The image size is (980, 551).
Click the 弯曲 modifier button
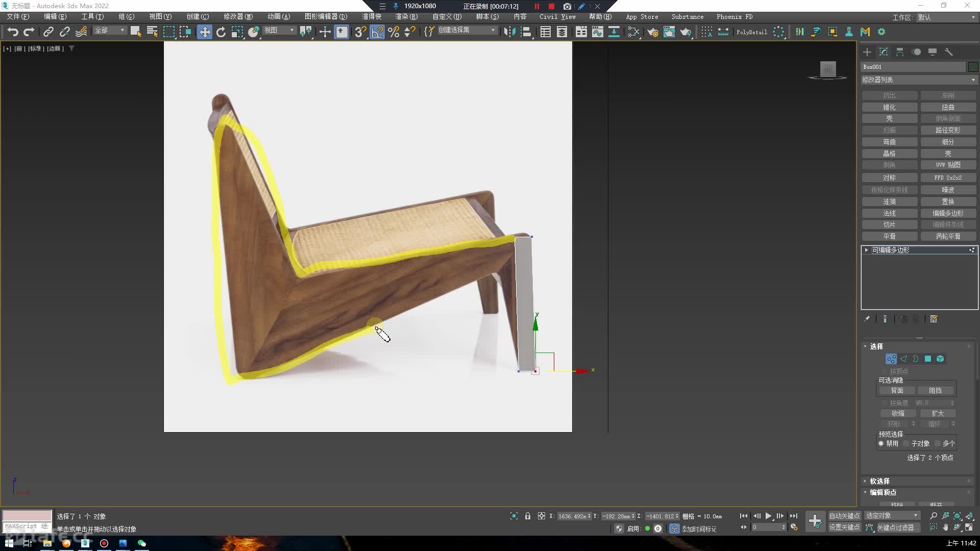coord(889,142)
